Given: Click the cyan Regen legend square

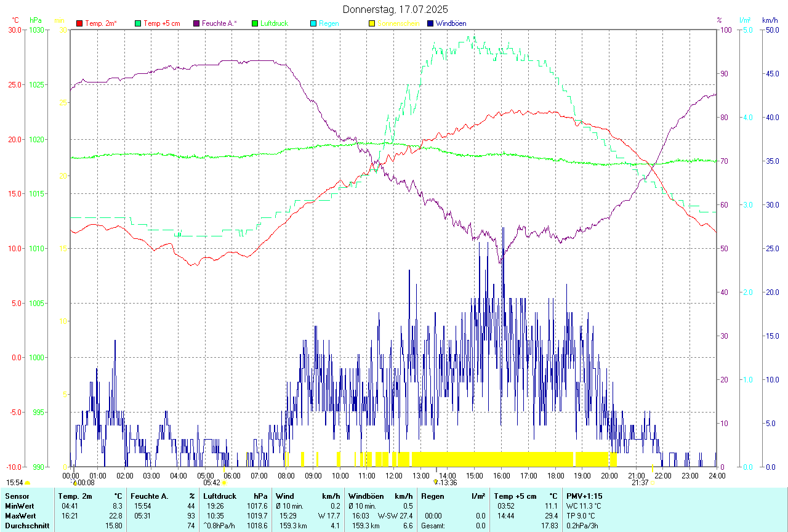Looking at the screenshot, I should tap(313, 23).
